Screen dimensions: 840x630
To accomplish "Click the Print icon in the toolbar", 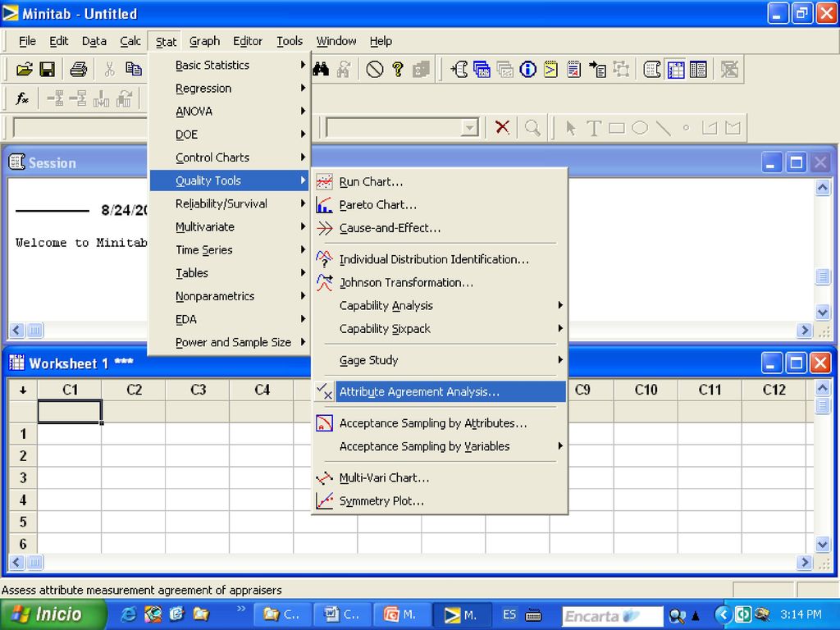I will [78, 70].
